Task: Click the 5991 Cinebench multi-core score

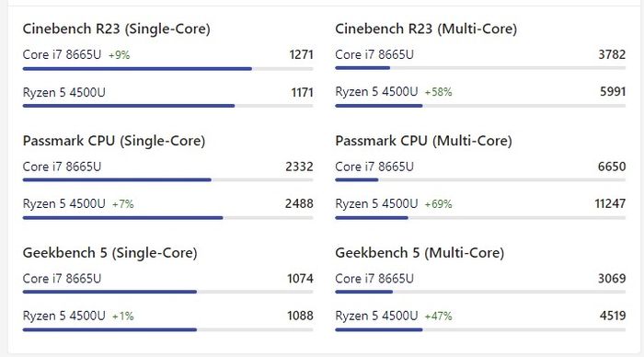Action: tap(613, 92)
